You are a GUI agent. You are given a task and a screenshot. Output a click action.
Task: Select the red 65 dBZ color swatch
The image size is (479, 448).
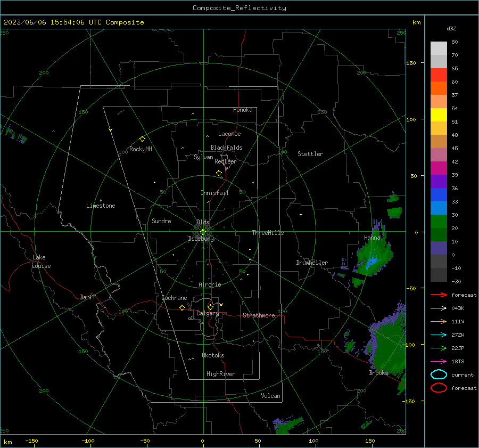(x=439, y=75)
